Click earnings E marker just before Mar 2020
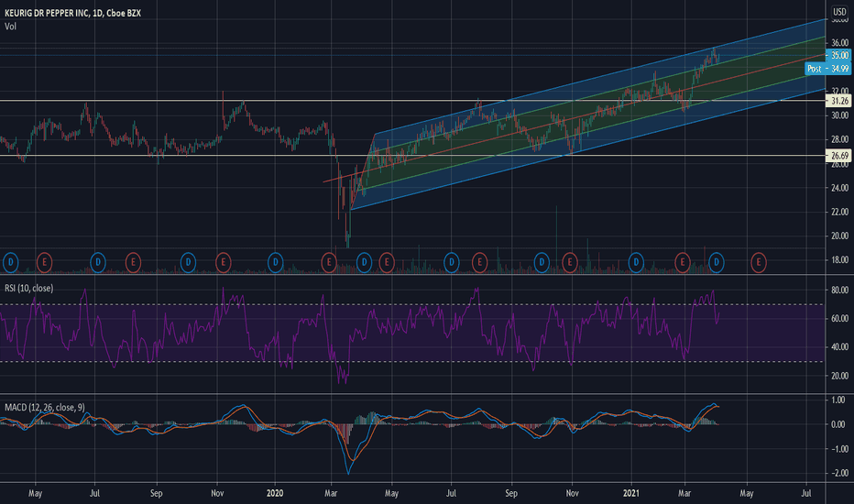Screen dimensions: 854x504 [x=329, y=263]
